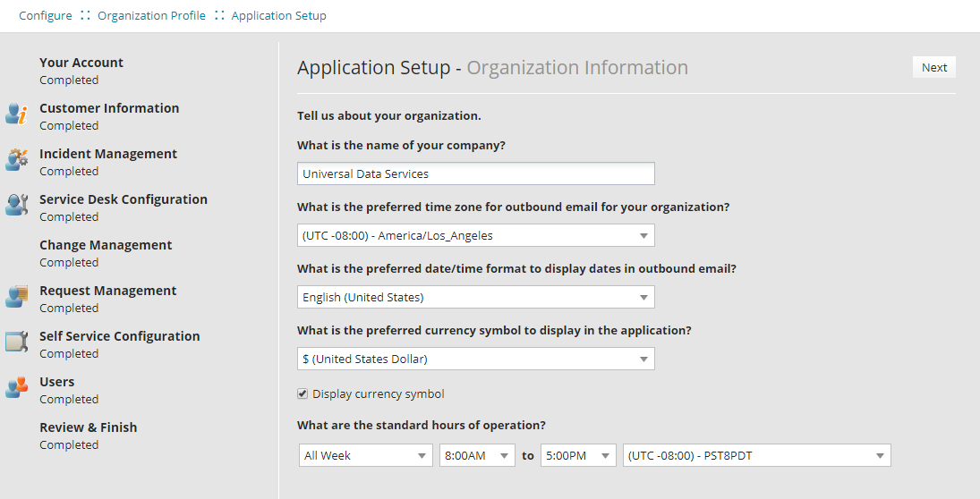980x499 pixels.
Task: Select Change Management in the sidebar
Action: point(106,245)
